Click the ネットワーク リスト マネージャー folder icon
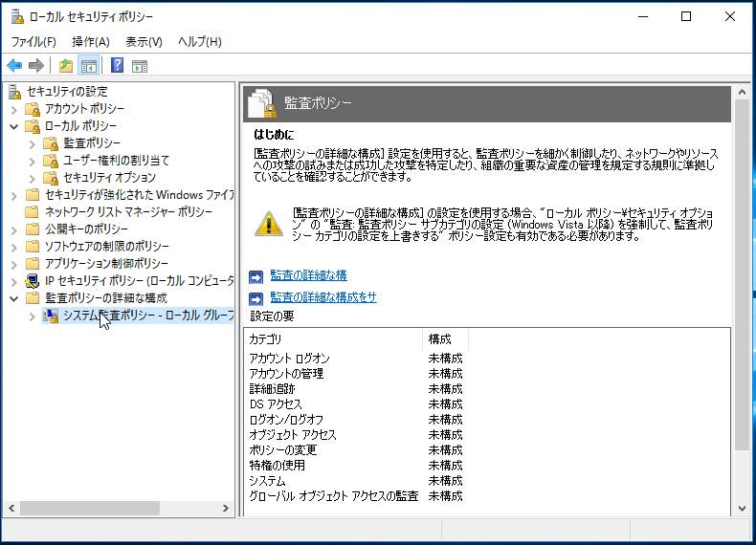 [x=33, y=212]
